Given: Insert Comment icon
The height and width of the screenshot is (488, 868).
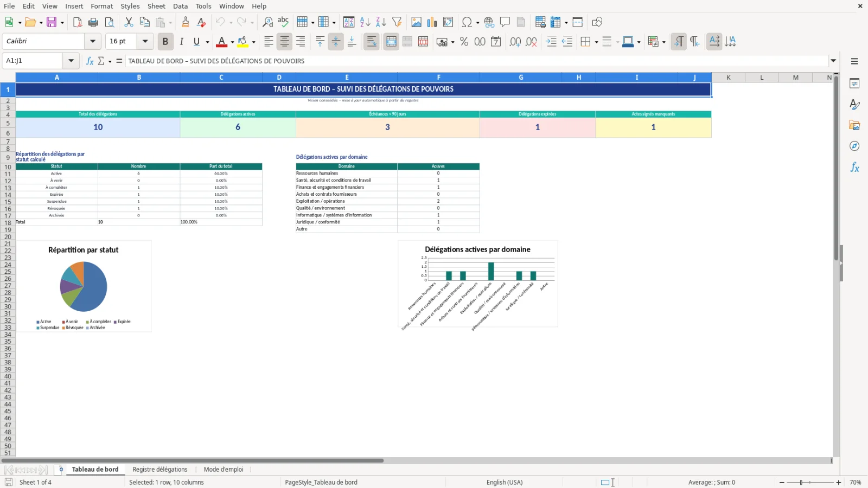Looking at the screenshot, I should tap(505, 22).
